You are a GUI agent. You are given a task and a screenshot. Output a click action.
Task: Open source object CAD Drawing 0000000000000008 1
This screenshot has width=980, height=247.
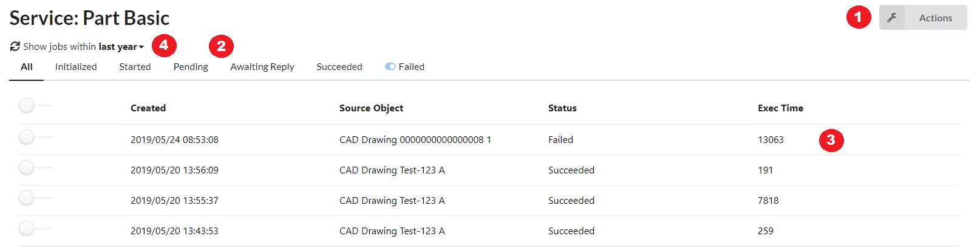coord(415,140)
